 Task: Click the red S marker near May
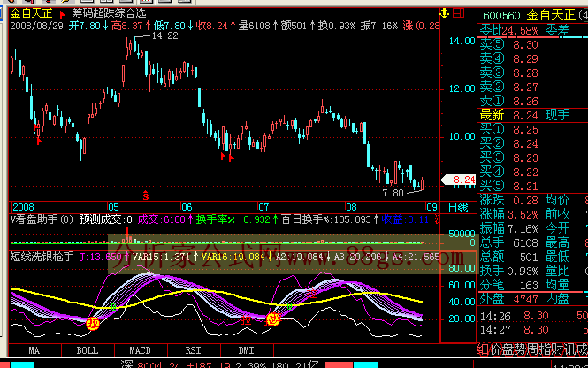click(146, 195)
